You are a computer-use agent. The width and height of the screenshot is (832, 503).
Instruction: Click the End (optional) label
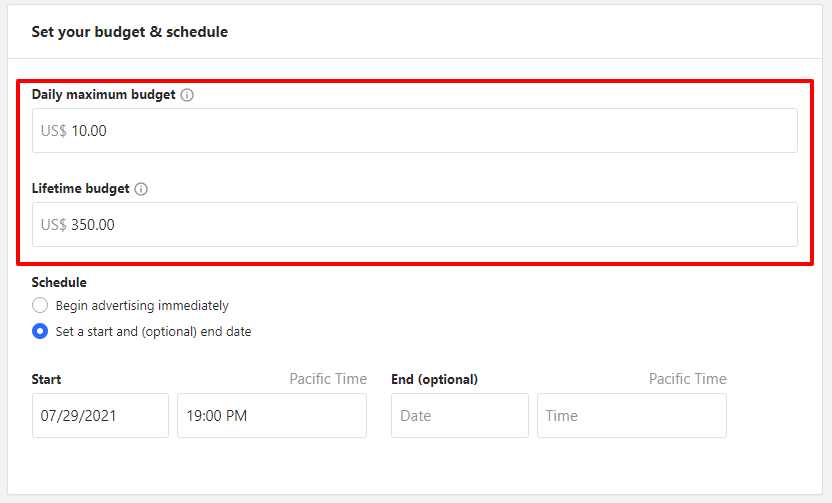pyautogui.click(x=434, y=380)
